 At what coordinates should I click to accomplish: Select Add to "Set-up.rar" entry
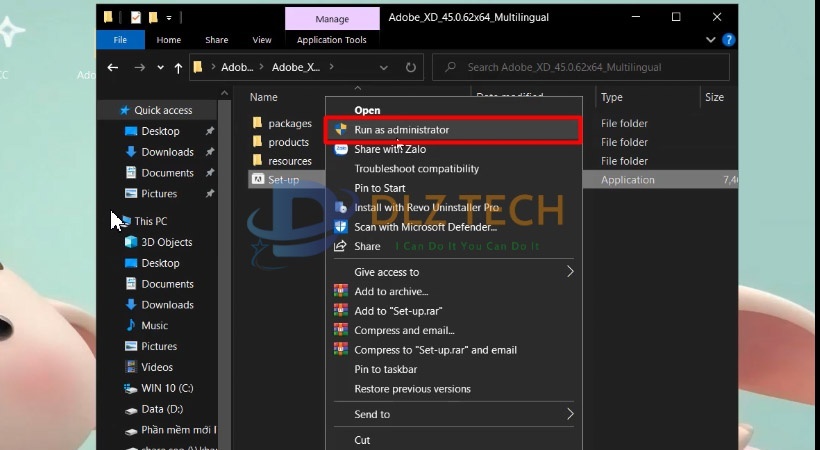pos(398,311)
